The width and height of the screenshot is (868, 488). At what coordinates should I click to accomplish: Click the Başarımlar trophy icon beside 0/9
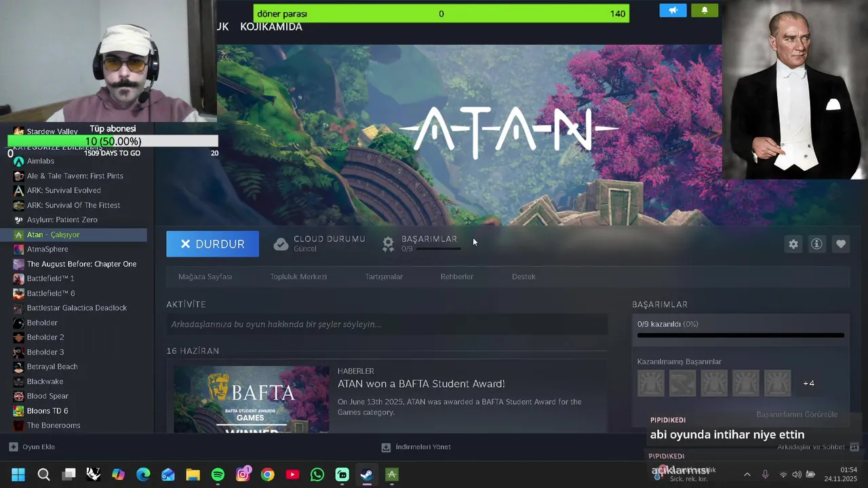(388, 244)
